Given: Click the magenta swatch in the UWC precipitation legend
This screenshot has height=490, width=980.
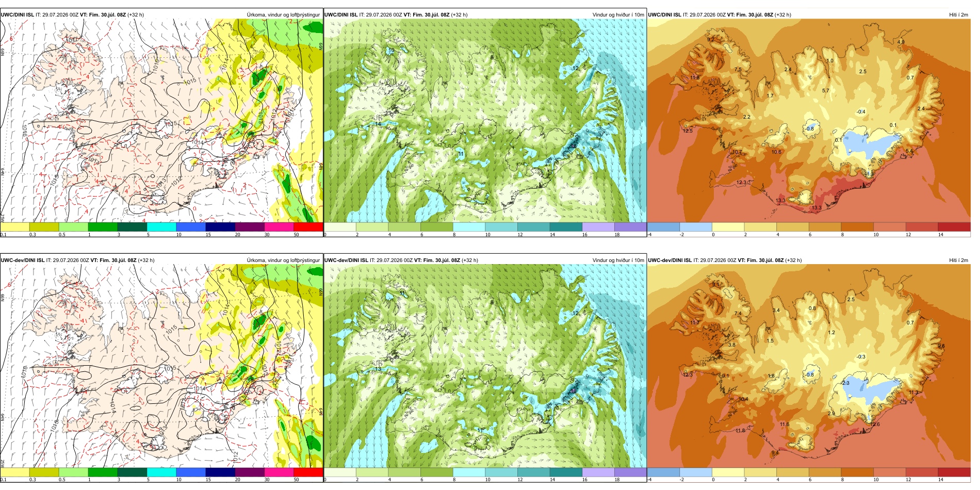Looking at the screenshot, I should pyautogui.click(x=279, y=226).
